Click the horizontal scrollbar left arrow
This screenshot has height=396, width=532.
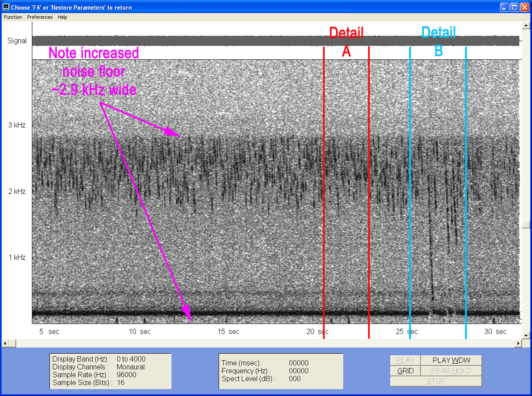(4, 343)
